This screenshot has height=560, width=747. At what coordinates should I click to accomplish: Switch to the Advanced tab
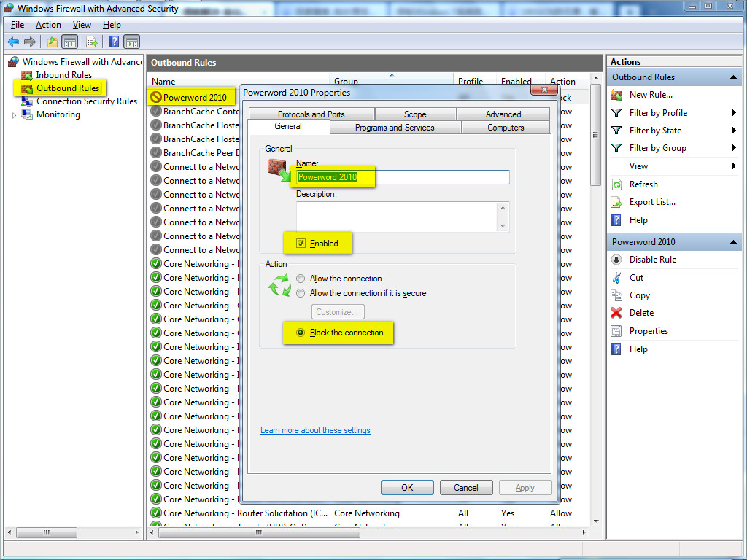503,114
